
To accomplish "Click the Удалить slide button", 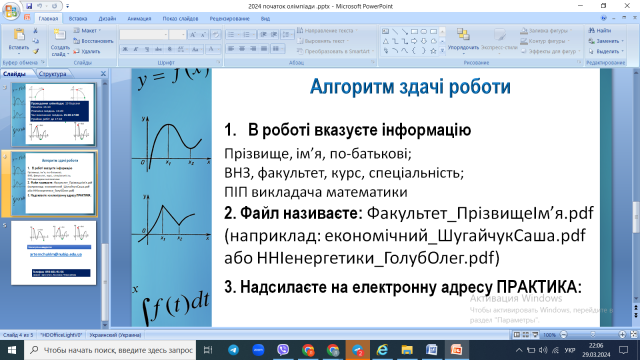I will [87, 51].
